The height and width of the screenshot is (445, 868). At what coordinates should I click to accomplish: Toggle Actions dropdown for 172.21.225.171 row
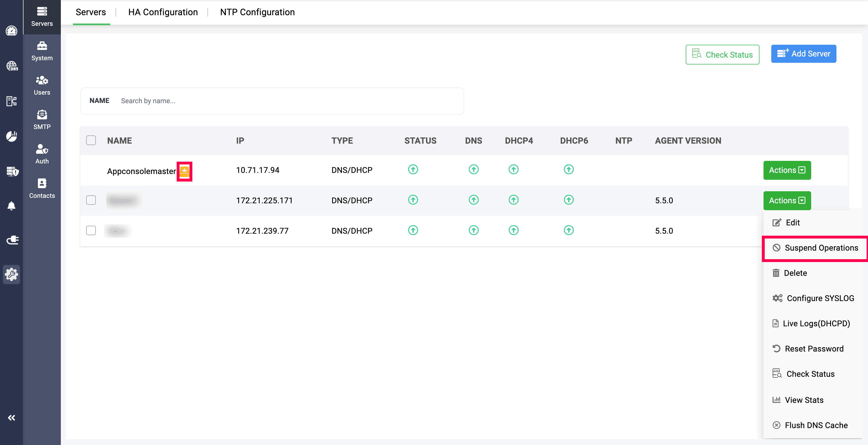(787, 201)
